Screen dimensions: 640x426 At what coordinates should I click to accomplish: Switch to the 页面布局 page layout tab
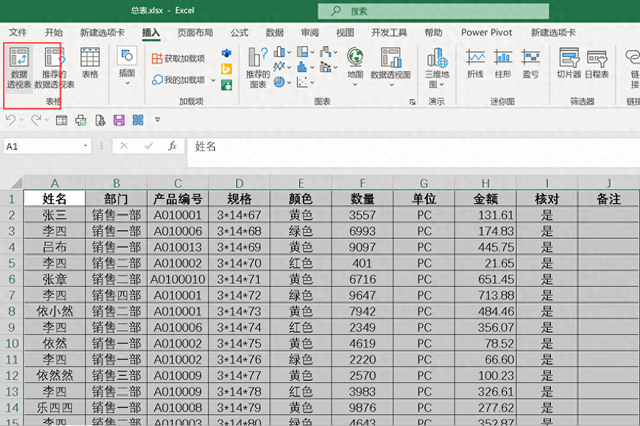(x=195, y=32)
